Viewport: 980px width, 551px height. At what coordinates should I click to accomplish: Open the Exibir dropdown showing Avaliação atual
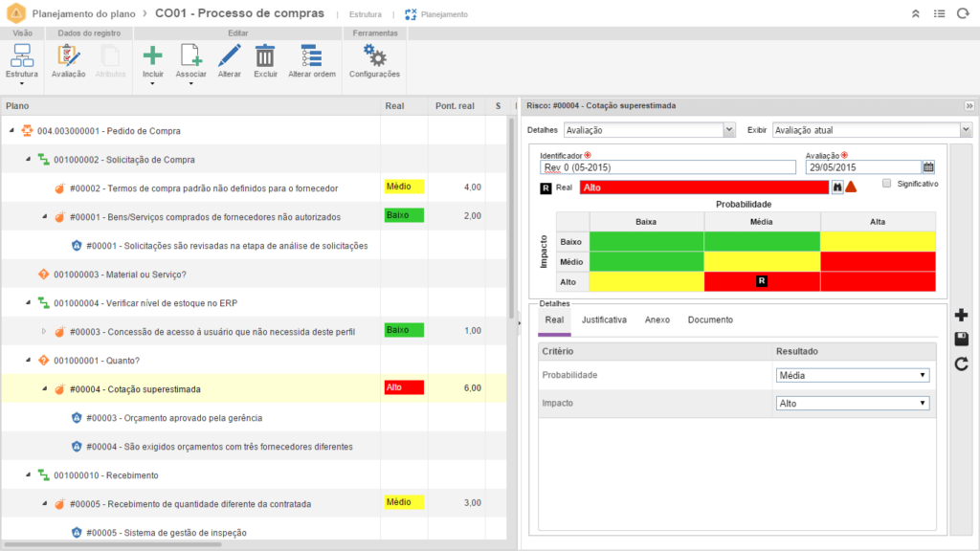[x=871, y=129]
